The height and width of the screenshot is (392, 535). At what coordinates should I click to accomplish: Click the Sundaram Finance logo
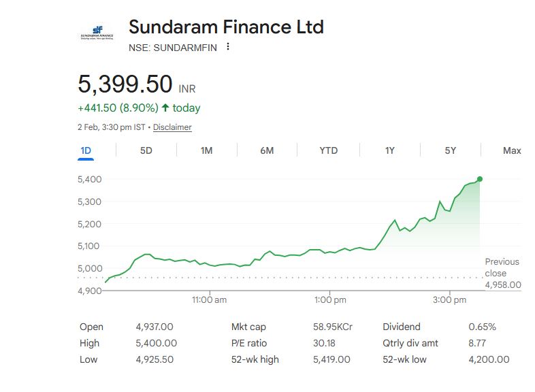pyautogui.click(x=97, y=32)
